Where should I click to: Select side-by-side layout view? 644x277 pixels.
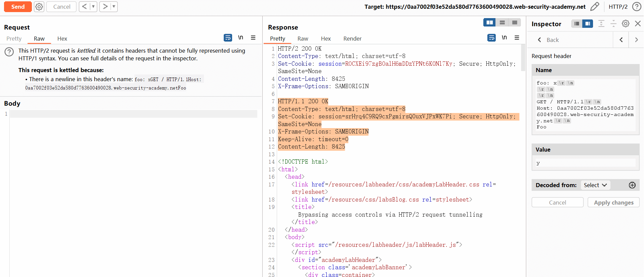(490, 22)
